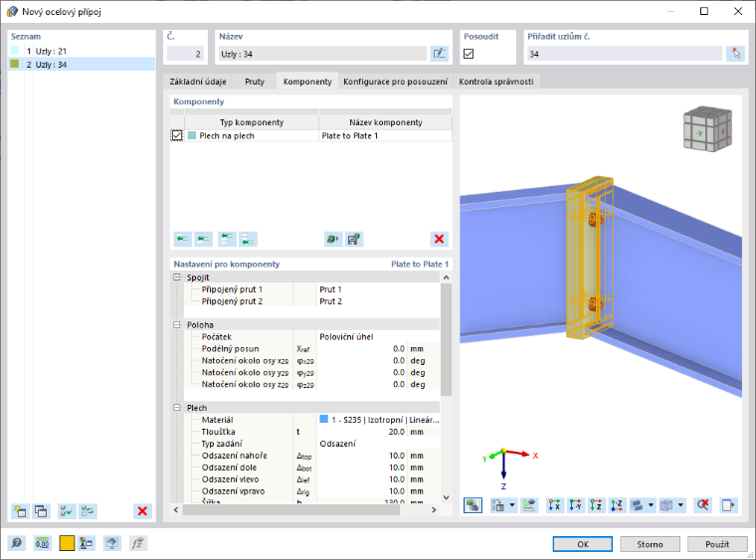This screenshot has height=560, width=756.
Task: Create a new connection in the Seznam list
Action: pos(21,511)
